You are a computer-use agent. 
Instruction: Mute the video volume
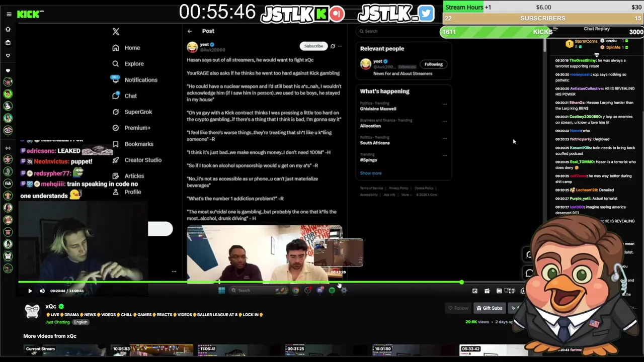click(x=42, y=291)
